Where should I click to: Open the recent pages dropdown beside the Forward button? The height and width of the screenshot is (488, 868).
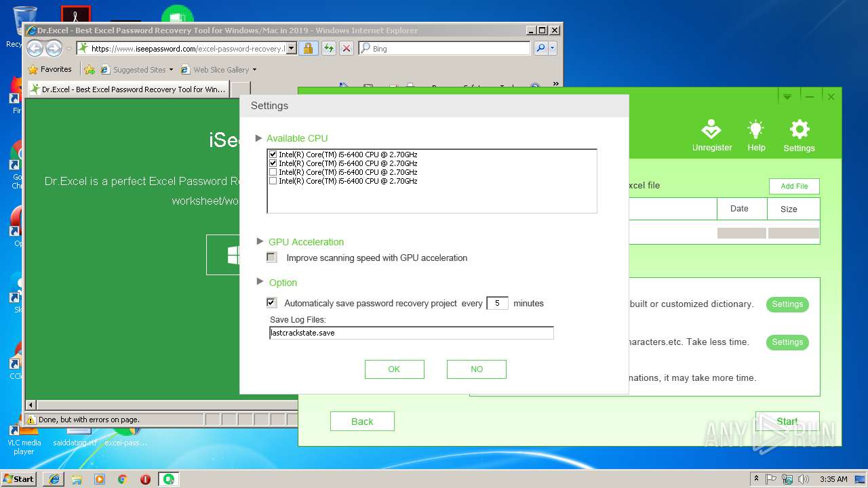pos(68,49)
